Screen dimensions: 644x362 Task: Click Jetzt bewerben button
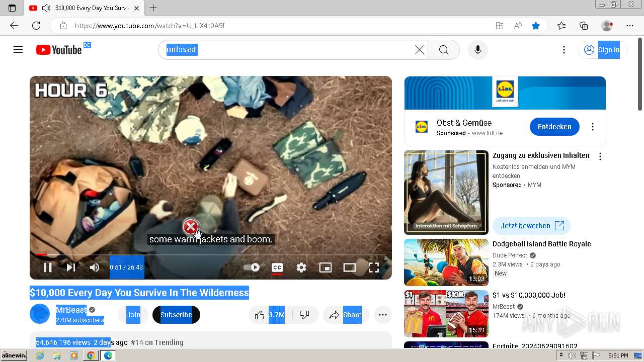tap(532, 226)
